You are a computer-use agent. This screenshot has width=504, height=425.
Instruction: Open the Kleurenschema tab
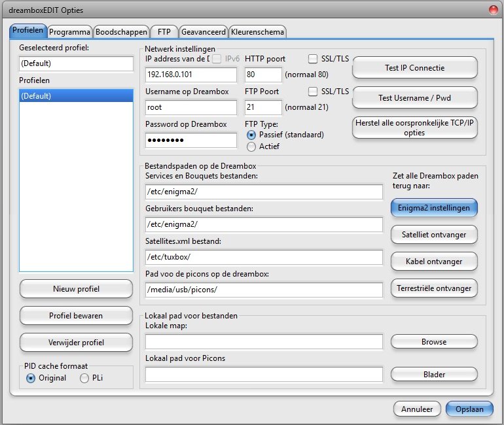pyautogui.click(x=257, y=31)
